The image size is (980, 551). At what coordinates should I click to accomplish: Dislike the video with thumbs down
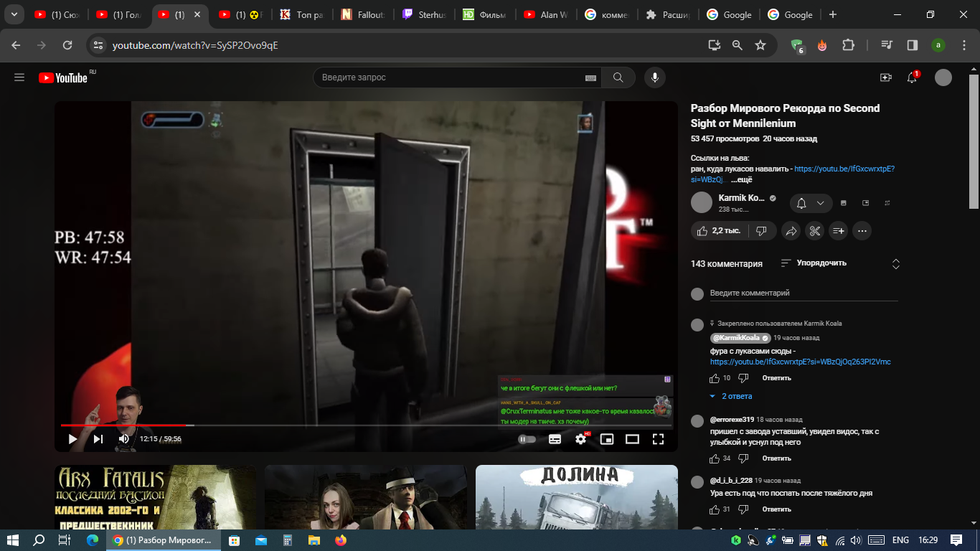point(761,231)
